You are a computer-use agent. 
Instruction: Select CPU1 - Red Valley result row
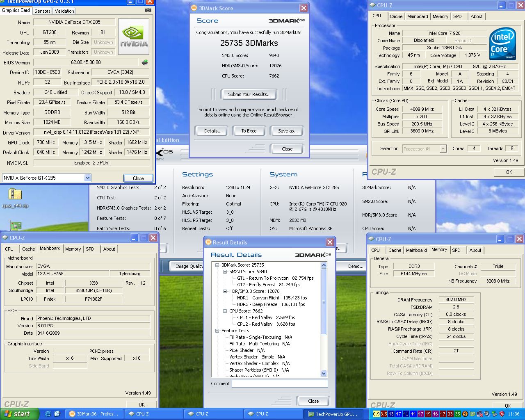266,317
